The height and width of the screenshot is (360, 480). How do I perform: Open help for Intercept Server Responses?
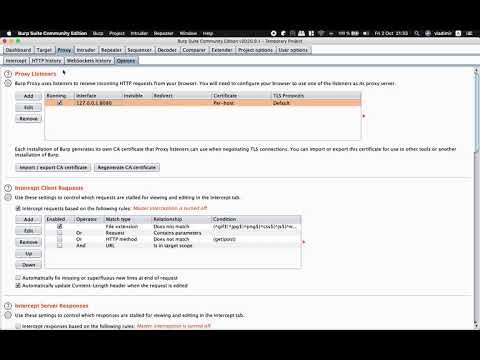point(8,306)
